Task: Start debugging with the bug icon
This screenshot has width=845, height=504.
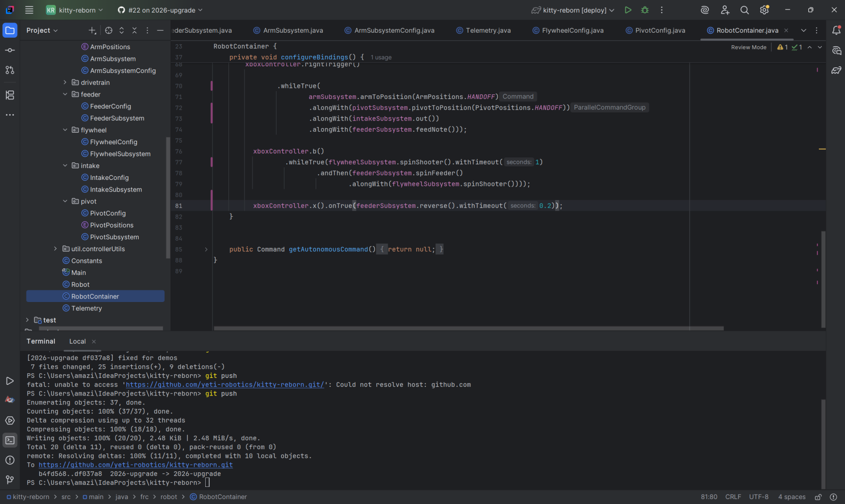Action: point(645,10)
